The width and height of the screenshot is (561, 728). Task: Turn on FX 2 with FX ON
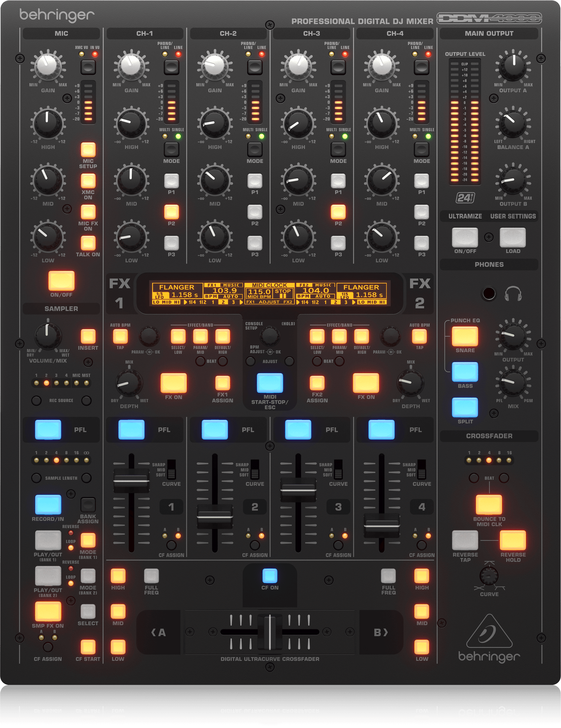366,383
